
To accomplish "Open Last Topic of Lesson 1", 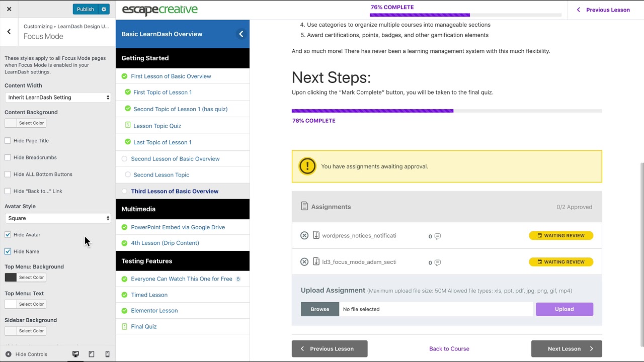I will pos(163,142).
